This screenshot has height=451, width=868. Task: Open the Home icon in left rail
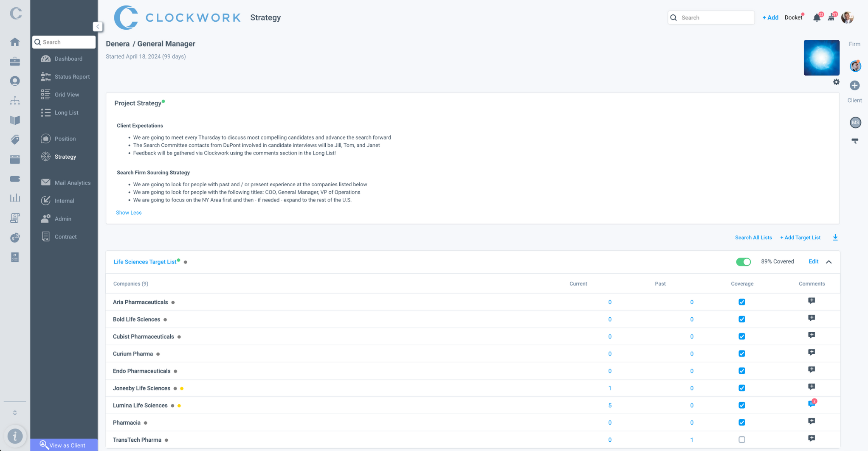point(15,42)
